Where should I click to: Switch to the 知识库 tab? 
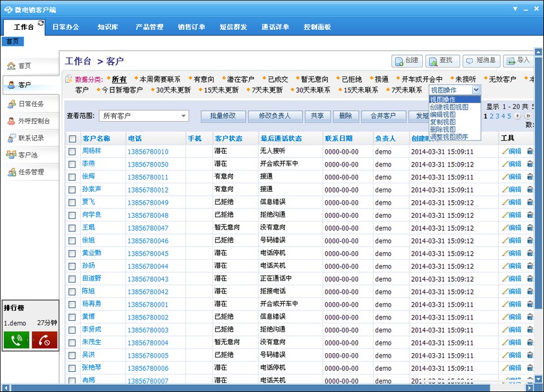pos(108,27)
